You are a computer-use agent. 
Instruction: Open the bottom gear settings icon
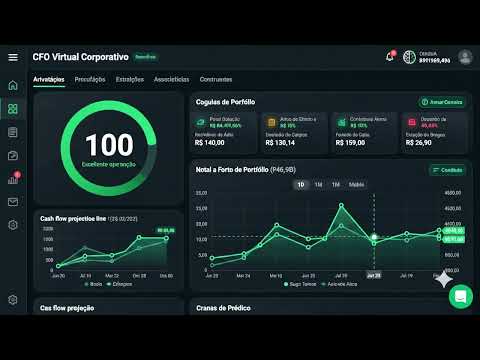[13, 300]
